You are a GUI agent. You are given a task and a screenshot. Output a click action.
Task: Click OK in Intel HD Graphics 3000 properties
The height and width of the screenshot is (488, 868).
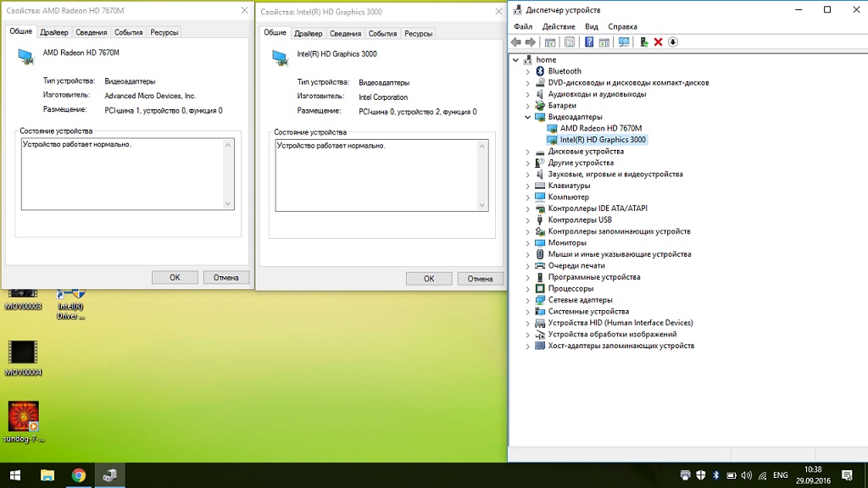(429, 279)
